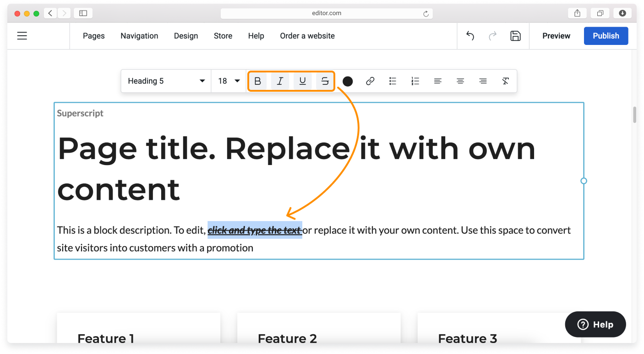Open the browser share menu

tap(578, 13)
